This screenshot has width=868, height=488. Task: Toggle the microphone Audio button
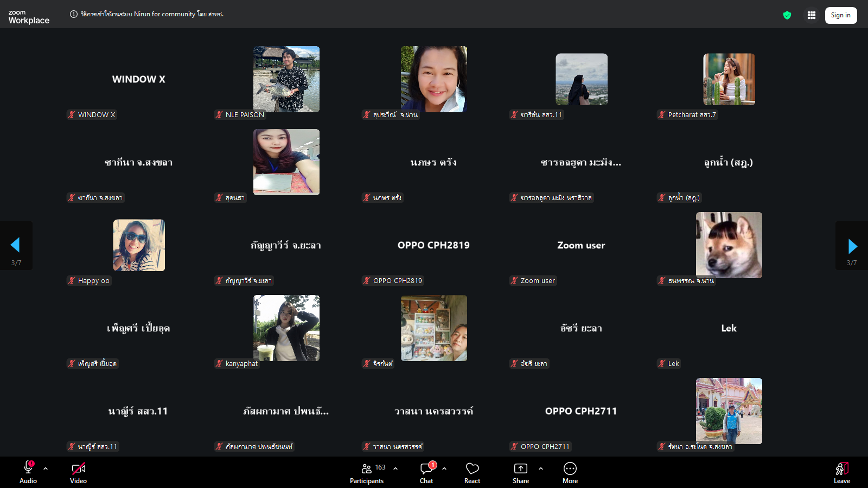point(28,469)
